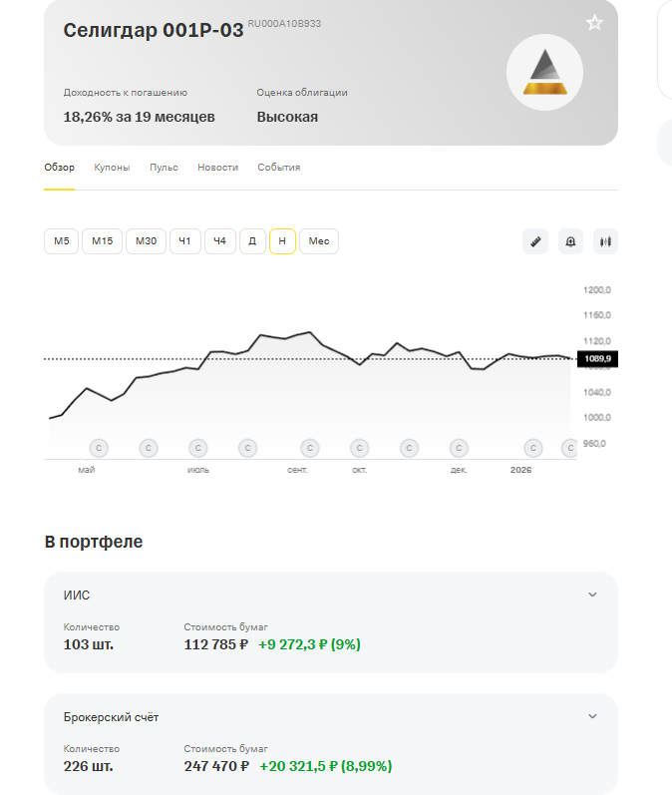Select the Н weekly timeframe

point(282,241)
